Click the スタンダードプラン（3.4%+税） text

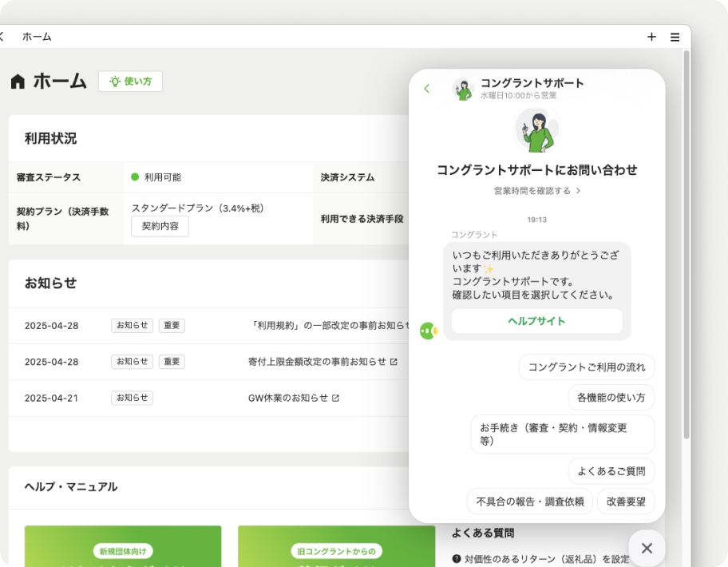[198, 208]
